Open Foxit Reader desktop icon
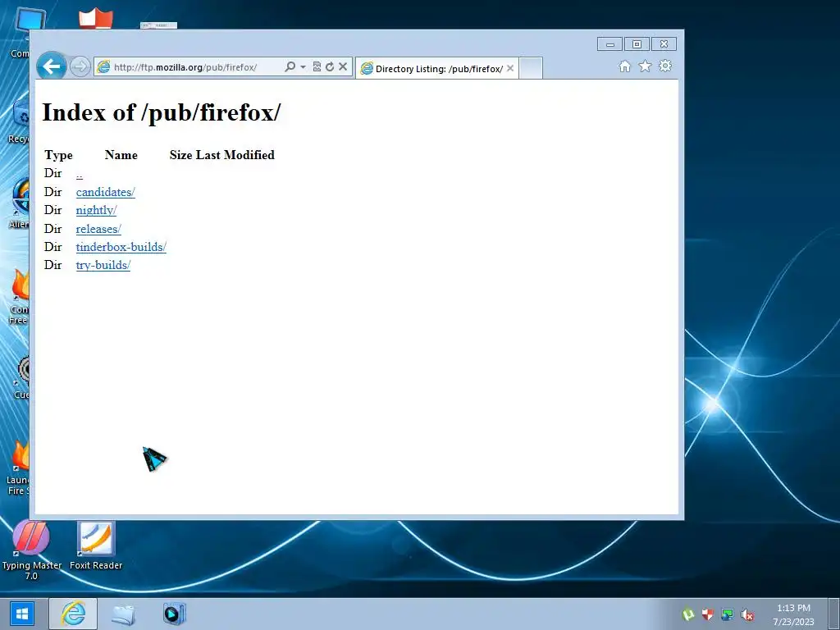 (x=96, y=546)
